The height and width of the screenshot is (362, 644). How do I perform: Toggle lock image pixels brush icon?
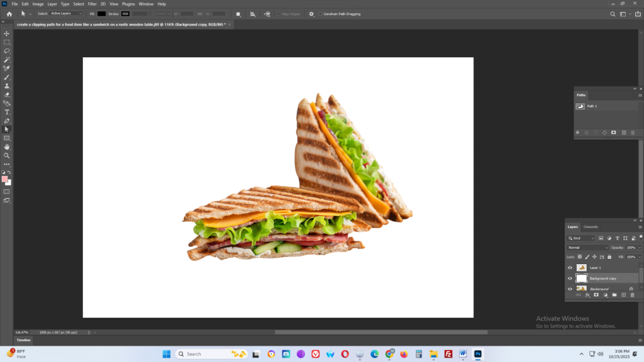587,257
